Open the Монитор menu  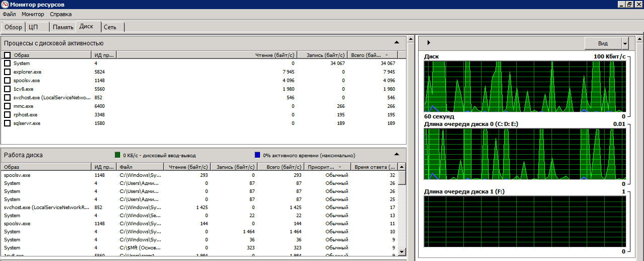[33, 14]
